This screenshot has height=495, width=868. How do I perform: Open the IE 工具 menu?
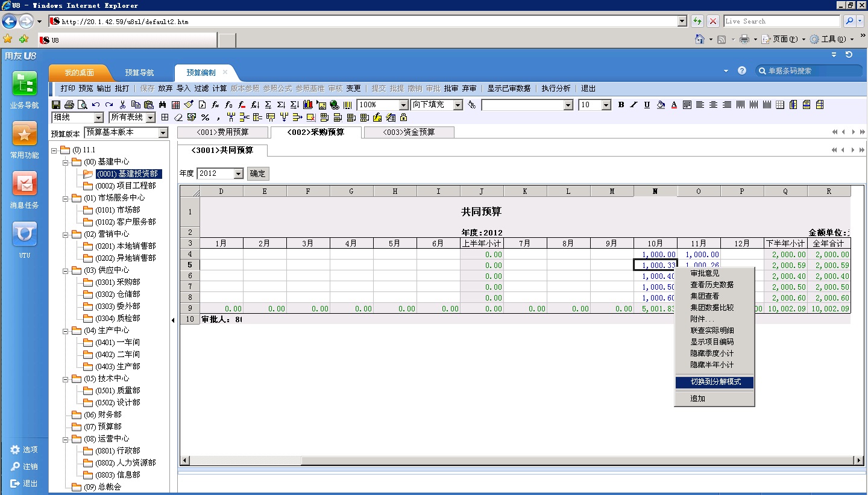[x=832, y=39]
